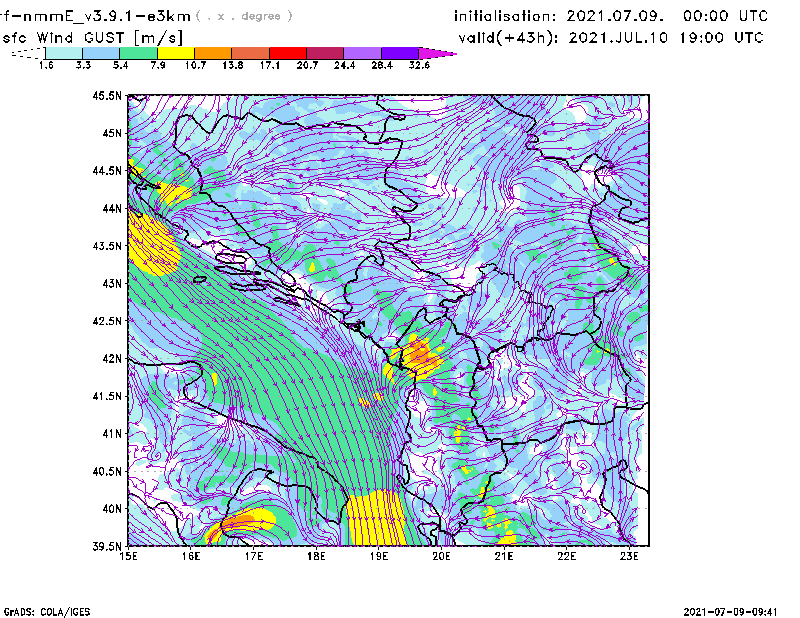Click the 19E longitude label
Image resolution: width=800 pixels, height=618 pixels.
tap(379, 556)
